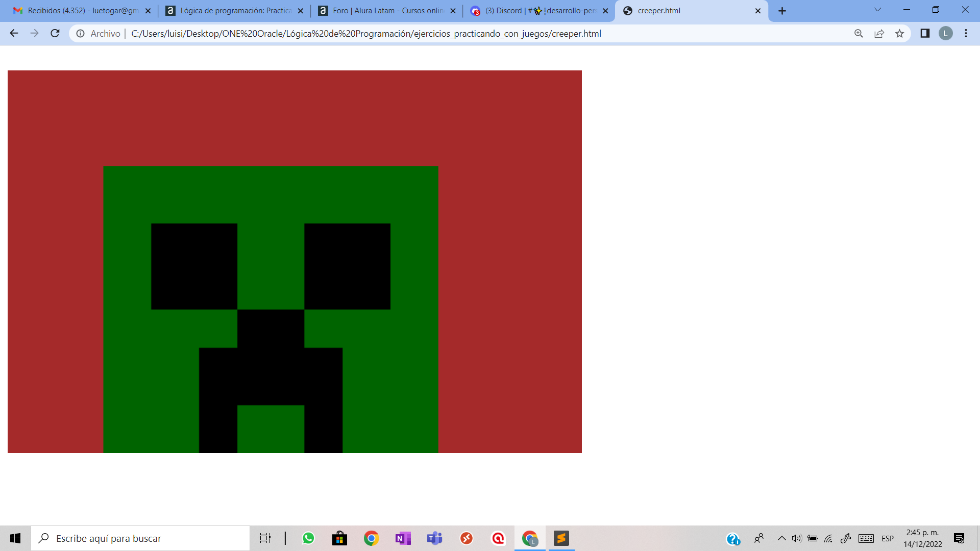Open the Windows Start menu
The height and width of the screenshot is (551, 980).
click(15, 538)
